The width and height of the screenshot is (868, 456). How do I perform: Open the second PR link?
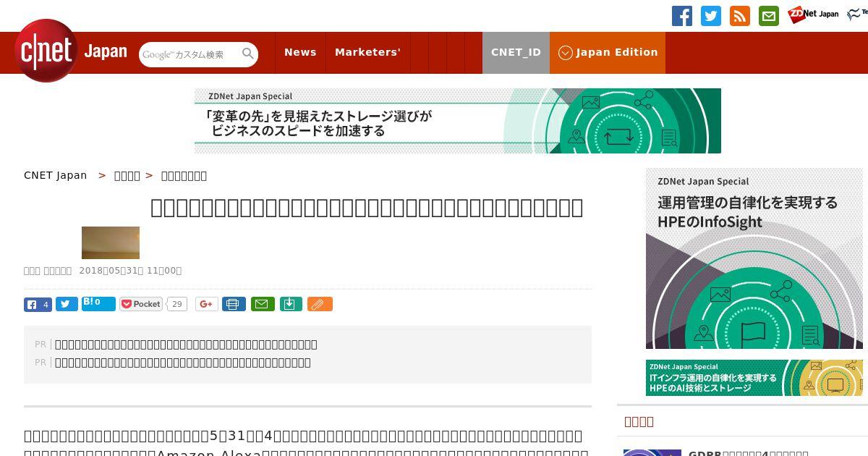(183, 363)
